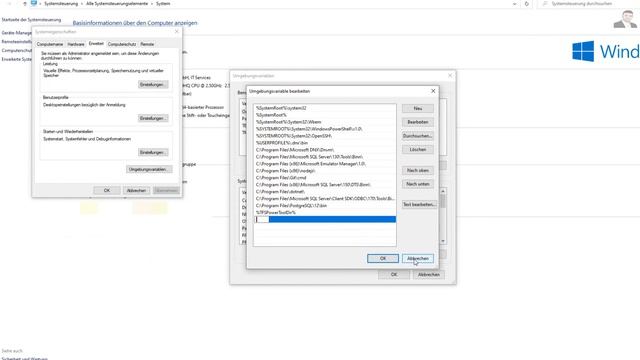Click the Control Panel icon in address bar
640x360 pixels.
34,3
